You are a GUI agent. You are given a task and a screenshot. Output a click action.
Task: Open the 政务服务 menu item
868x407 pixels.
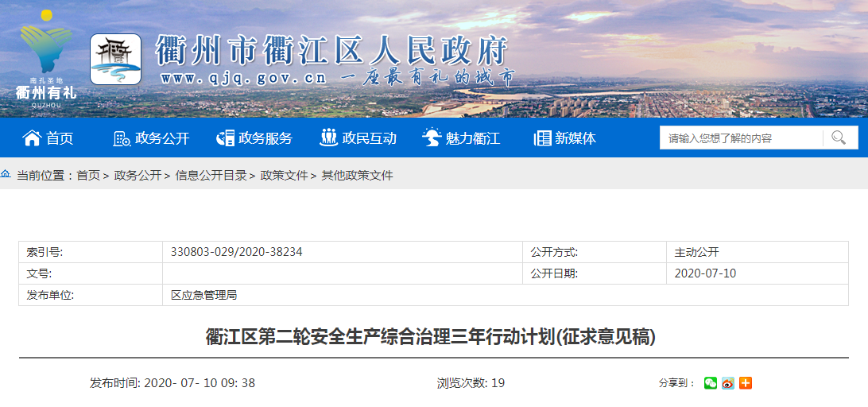click(x=265, y=138)
